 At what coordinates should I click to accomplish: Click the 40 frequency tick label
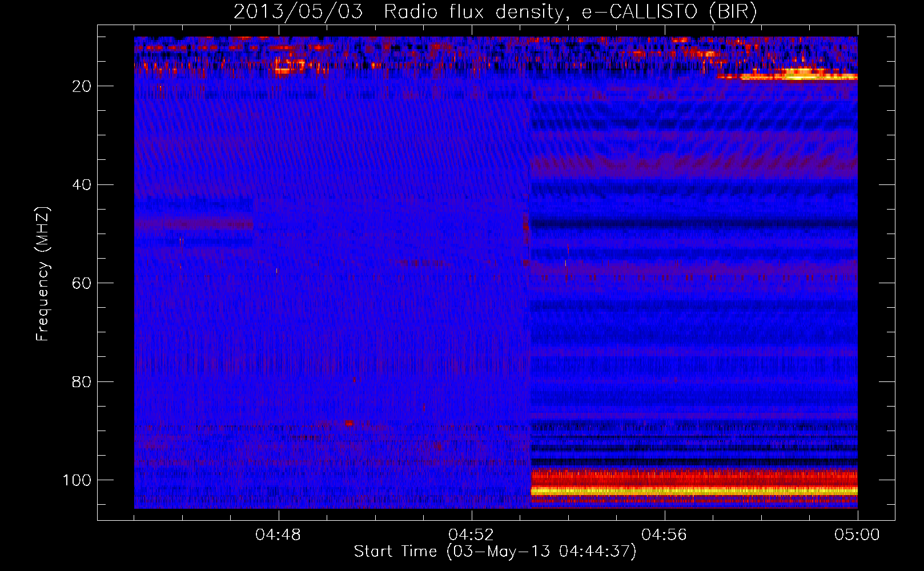tap(82, 185)
